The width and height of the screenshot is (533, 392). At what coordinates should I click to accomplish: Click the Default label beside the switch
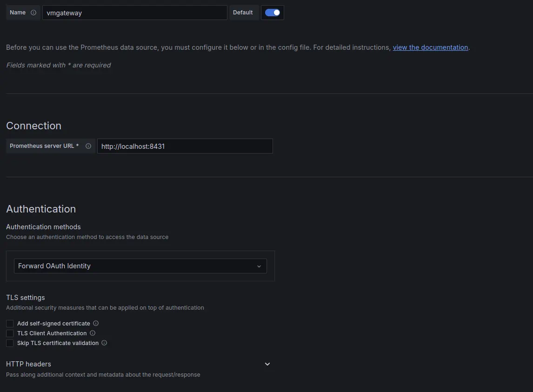click(x=243, y=13)
